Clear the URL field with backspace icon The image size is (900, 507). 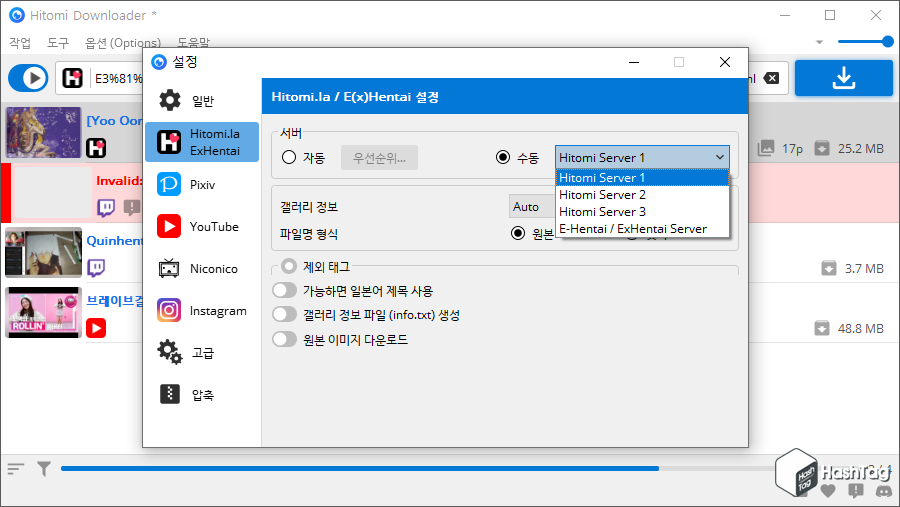771,78
